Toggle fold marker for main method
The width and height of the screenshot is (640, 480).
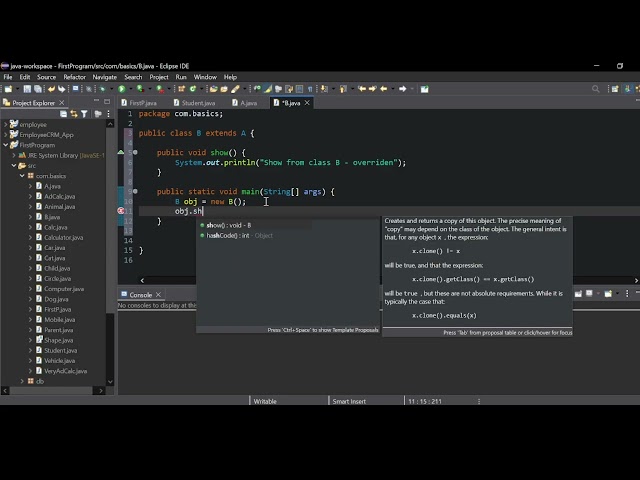[x=135, y=191]
